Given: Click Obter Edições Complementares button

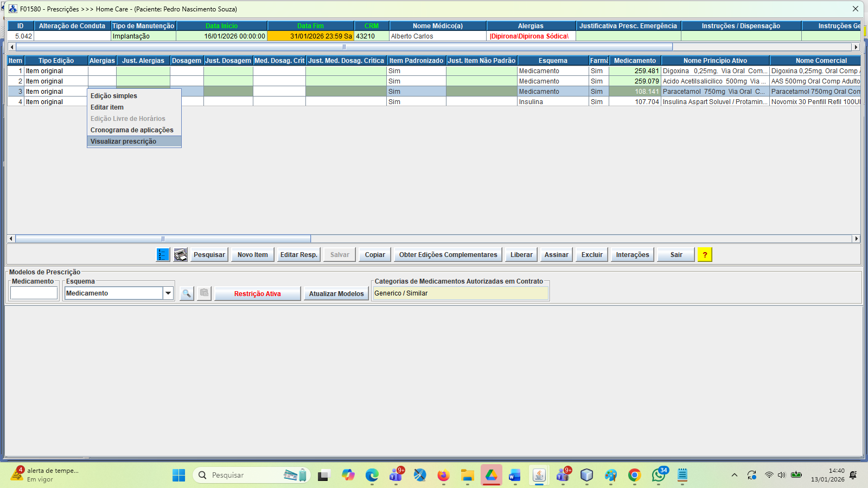Looking at the screenshot, I should pyautogui.click(x=448, y=255).
